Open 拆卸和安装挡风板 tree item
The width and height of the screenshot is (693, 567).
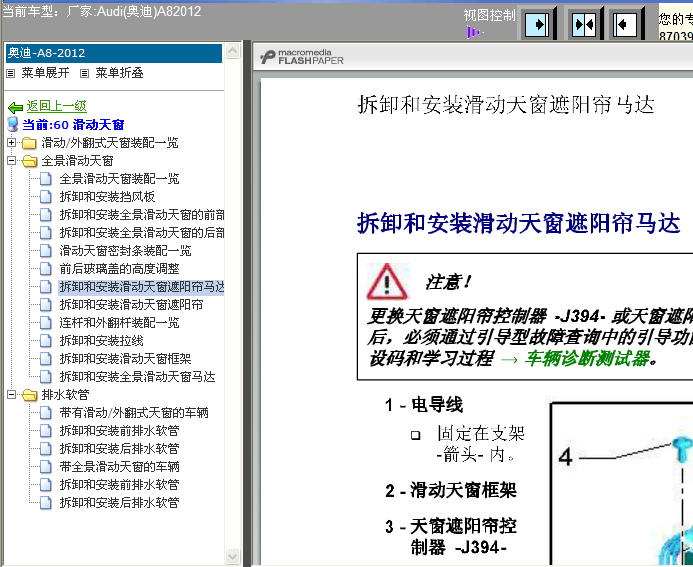[107, 197]
